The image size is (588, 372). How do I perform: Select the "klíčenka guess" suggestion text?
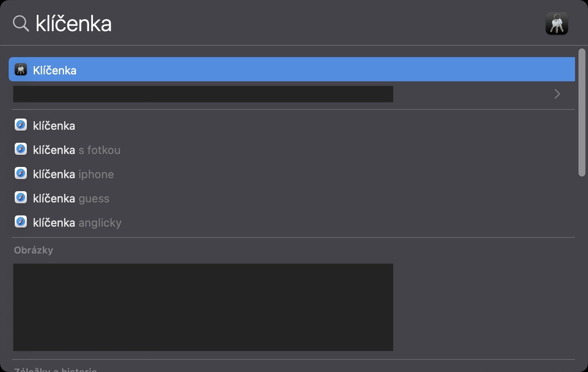click(71, 199)
